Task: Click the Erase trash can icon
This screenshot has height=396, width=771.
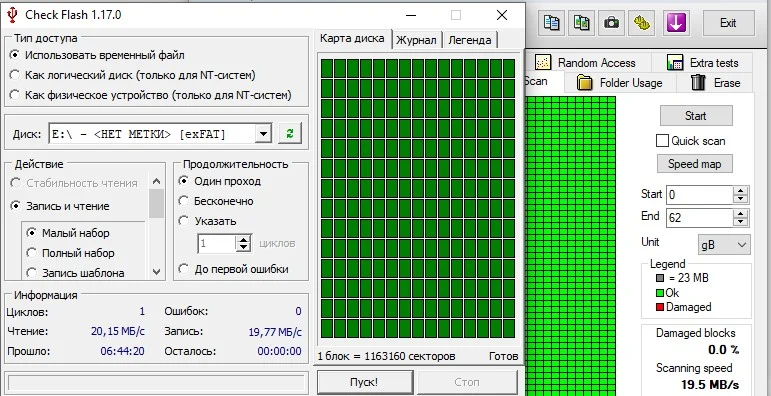Action: 698,83
